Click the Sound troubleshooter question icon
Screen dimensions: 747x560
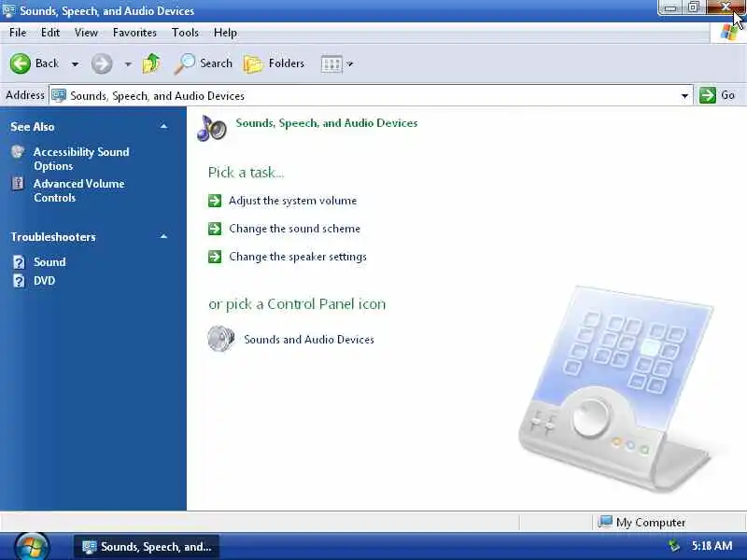(19, 262)
